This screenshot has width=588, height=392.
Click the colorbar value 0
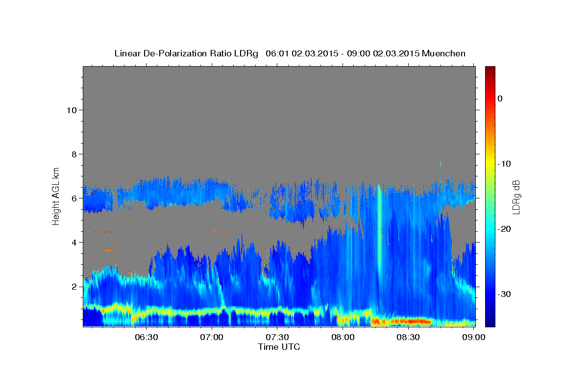(500, 98)
